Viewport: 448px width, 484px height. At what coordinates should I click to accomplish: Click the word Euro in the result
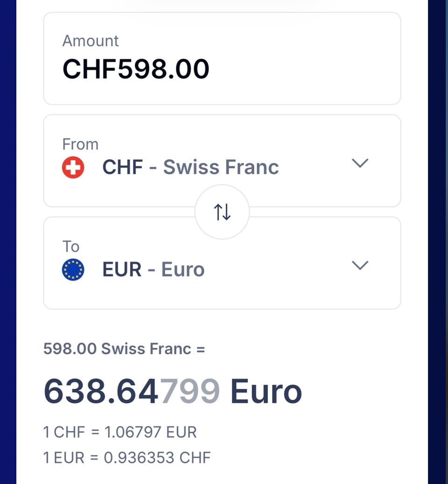pos(266,391)
